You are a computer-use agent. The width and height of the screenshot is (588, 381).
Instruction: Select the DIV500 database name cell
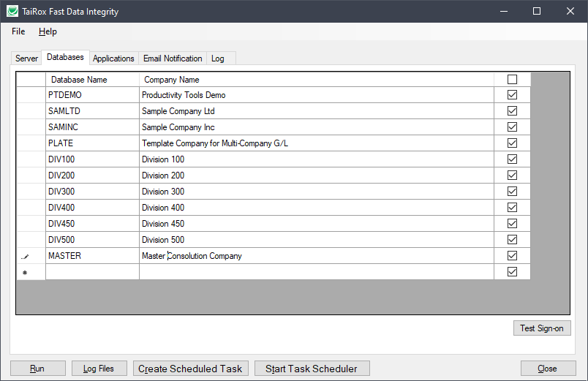(x=92, y=240)
